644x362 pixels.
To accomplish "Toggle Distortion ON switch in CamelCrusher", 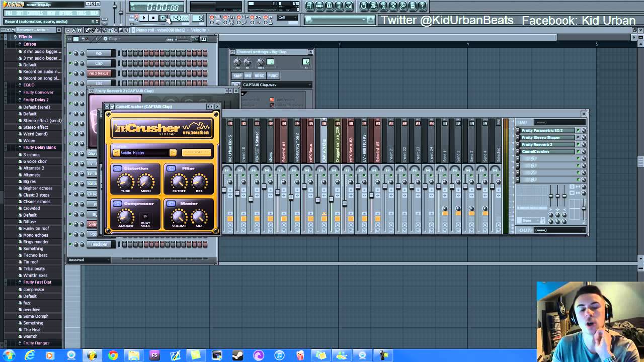I will click(x=117, y=168).
